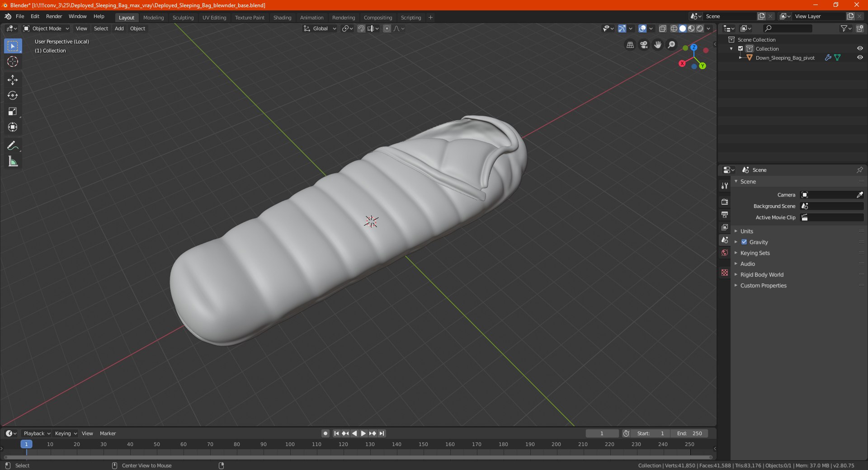Viewport: 868px width, 470px height.
Task: Click the Z axis on navigation gizmo
Action: [693, 47]
